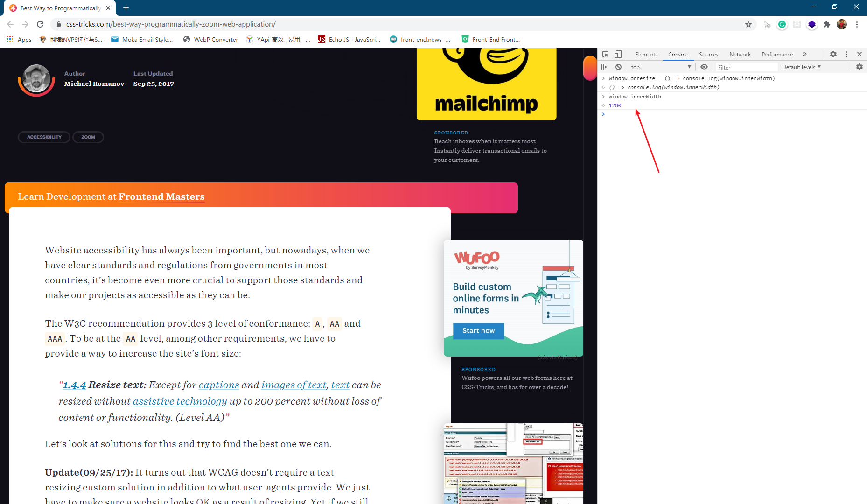This screenshot has width=867, height=504.
Task: Open the YApi bookmark
Action: [x=278, y=39]
